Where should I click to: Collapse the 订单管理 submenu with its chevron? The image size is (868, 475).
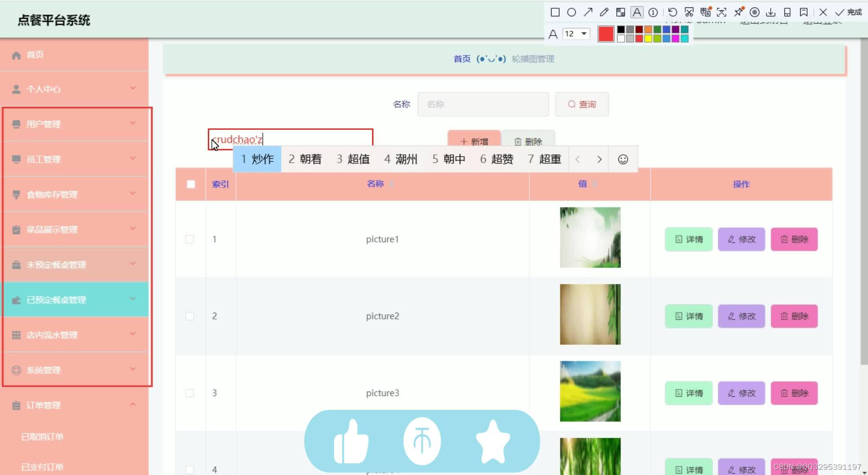coord(132,404)
